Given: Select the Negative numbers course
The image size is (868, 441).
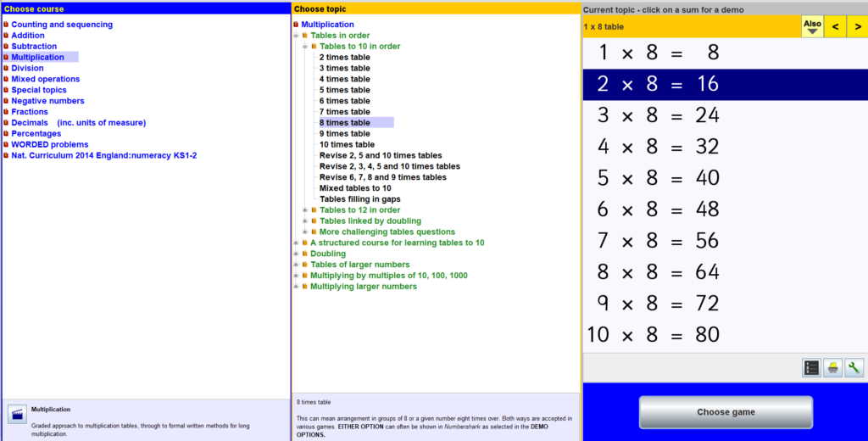Looking at the screenshot, I should pyautogui.click(x=47, y=101).
